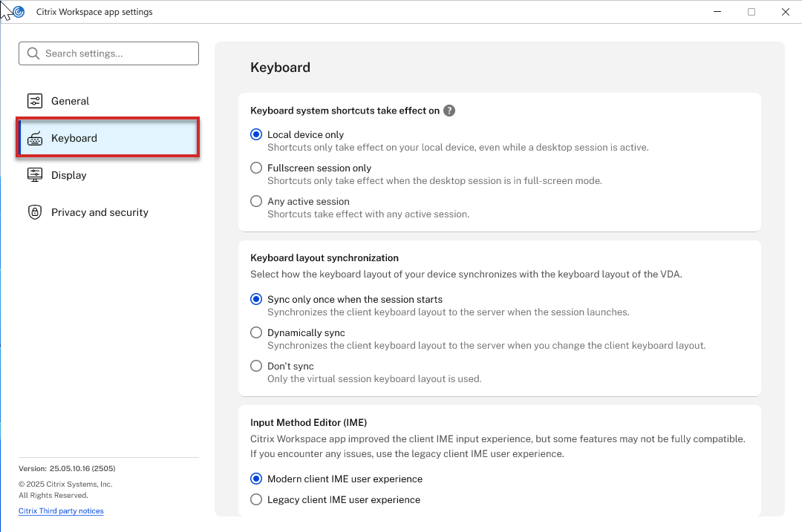Click Keyboard layout synchronization heading
Screen dimensions: 802x532
(325, 257)
